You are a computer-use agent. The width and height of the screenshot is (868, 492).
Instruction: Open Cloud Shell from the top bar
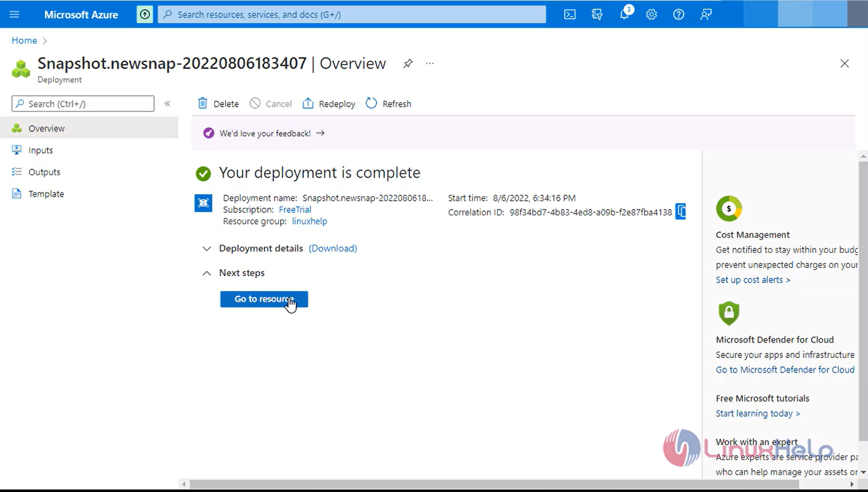pos(570,14)
